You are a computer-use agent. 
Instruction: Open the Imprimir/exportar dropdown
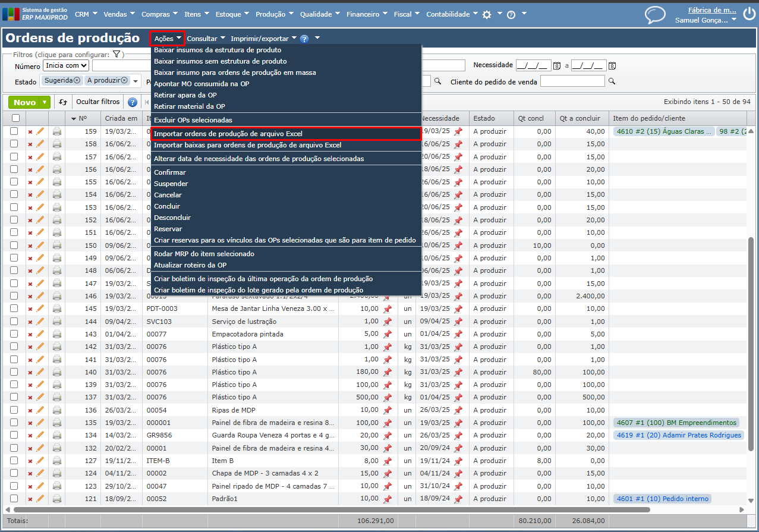pyautogui.click(x=263, y=38)
